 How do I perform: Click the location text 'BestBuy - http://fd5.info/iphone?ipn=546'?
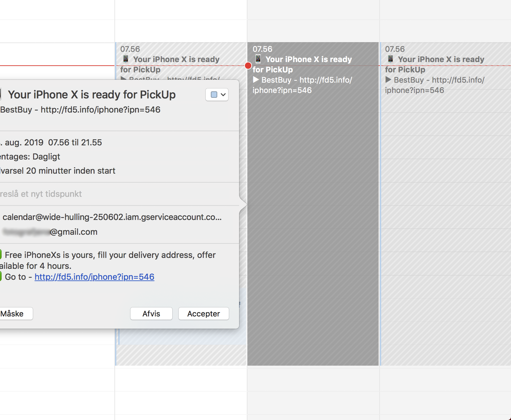(80, 110)
